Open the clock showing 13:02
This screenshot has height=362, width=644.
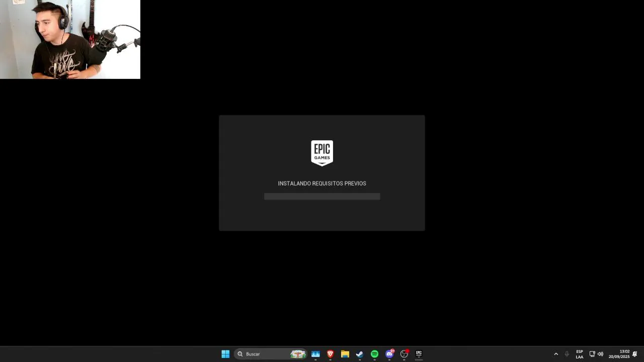pyautogui.click(x=619, y=354)
